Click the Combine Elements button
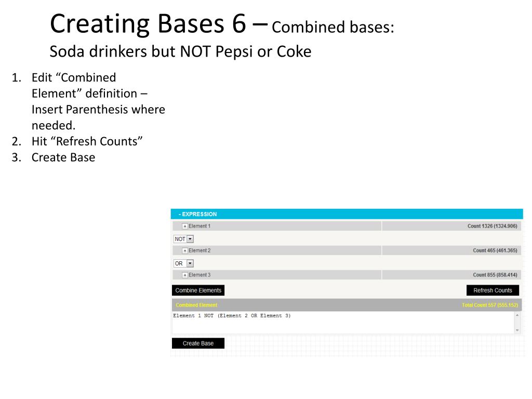This screenshot has height=399, width=532. pos(198,290)
